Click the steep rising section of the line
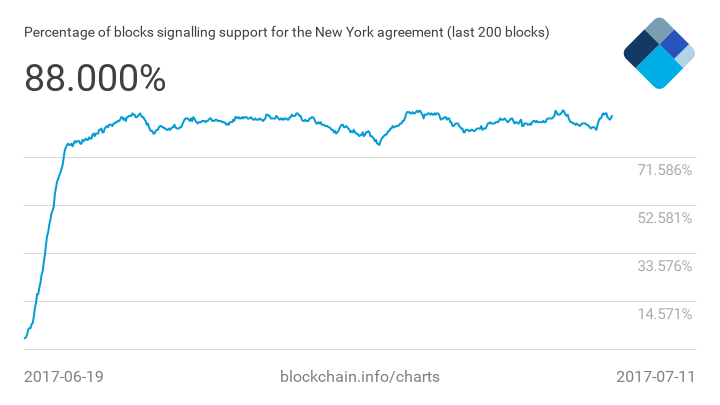 [x=46, y=240]
